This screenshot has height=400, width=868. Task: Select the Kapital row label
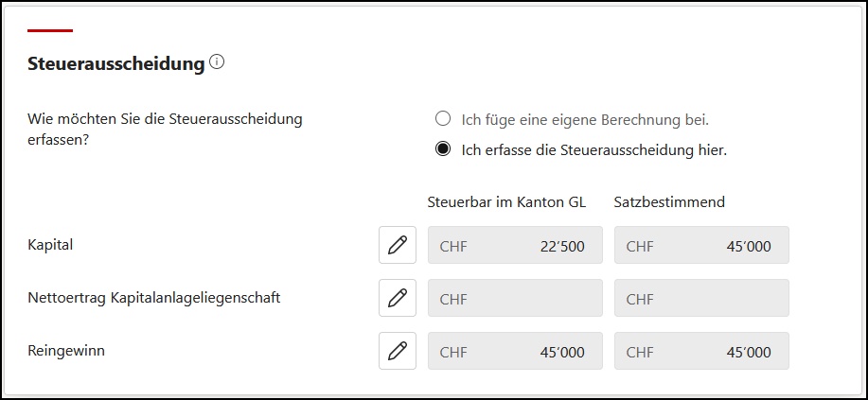(50, 245)
